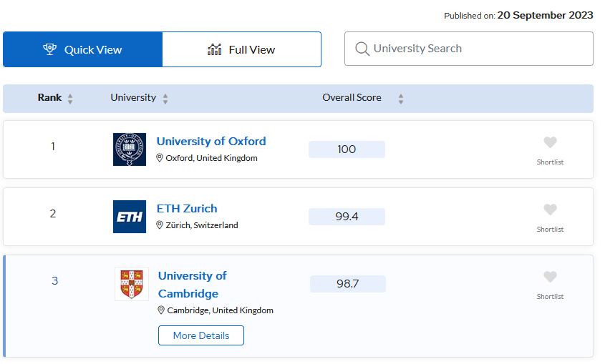This screenshot has width=605, height=364.
Task: Click the chart icon in Full View
Action: point(214,49)
